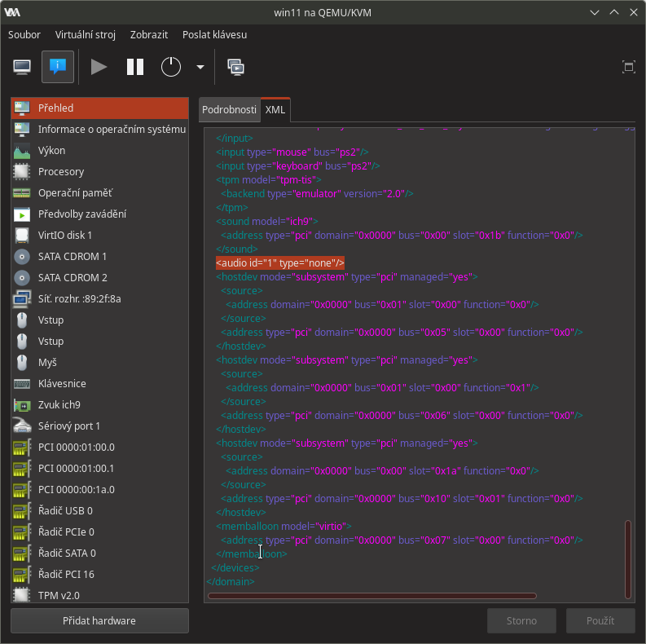Open snapshots manager icon

[235, 67]
